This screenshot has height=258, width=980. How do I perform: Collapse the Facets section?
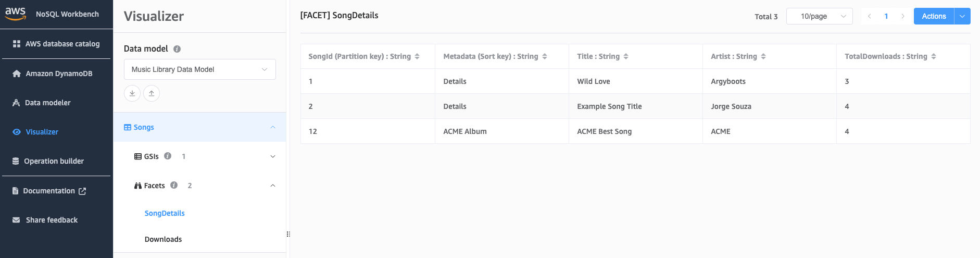point(273,186)
